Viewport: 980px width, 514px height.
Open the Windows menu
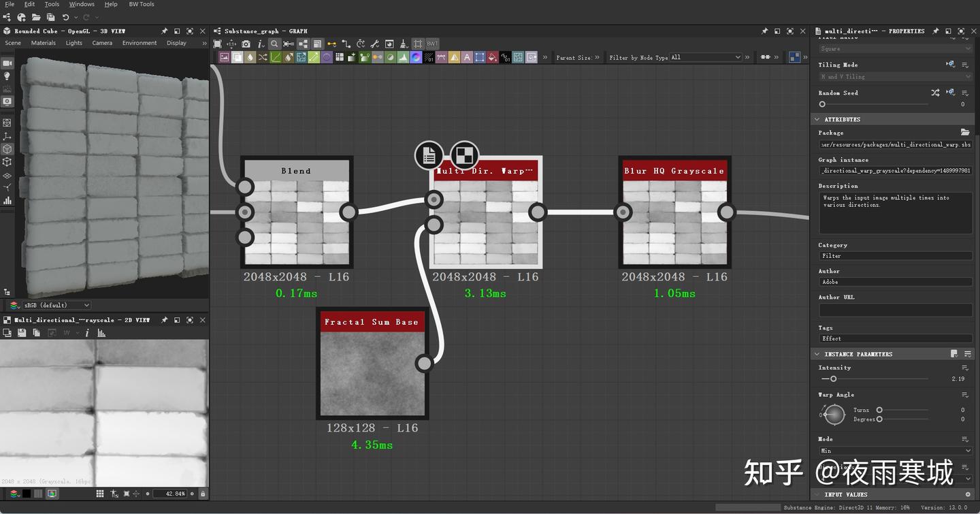82,4
